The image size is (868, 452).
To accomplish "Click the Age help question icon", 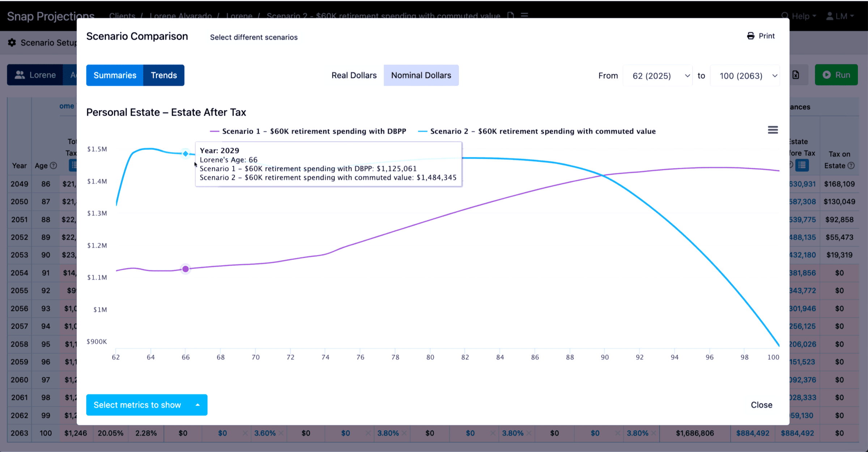I will click(54, 166).
